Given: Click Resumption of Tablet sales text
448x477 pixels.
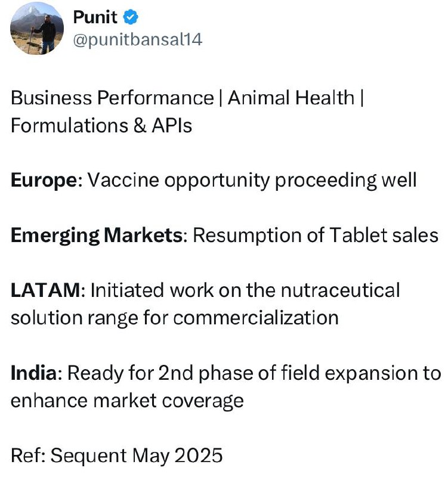Looking at the screenshot, I should point(316,236).
